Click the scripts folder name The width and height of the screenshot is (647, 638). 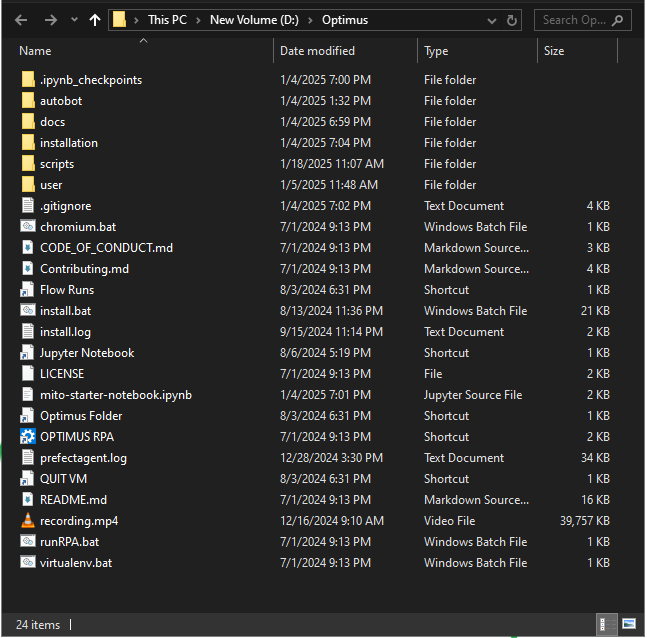[x=57, y=164]
